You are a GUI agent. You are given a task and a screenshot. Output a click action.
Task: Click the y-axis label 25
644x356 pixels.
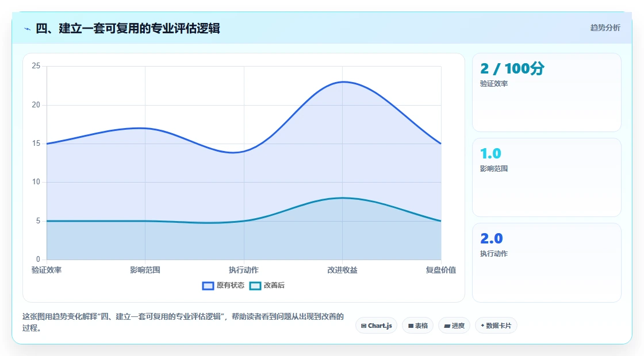[36, 66]
